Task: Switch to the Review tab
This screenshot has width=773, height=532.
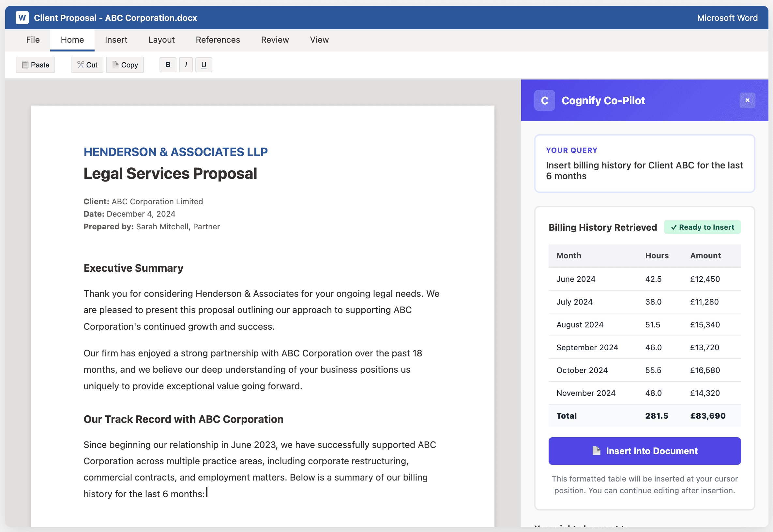Action: pyautogui.click(x=275, y=40)
